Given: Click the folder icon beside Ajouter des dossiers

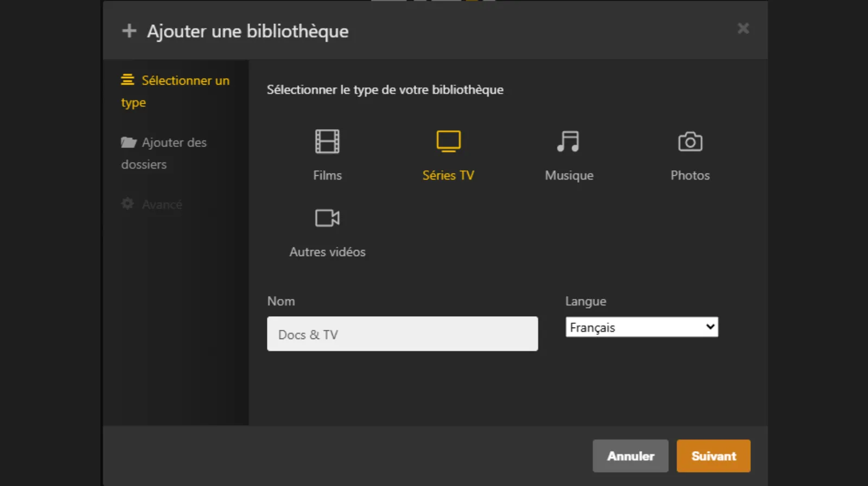Looking at the screenshot, I should pos(128,143).
